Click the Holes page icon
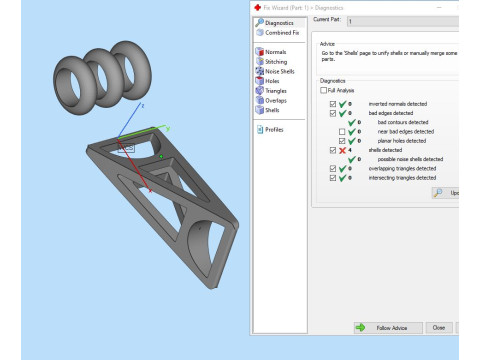The height and width of the screenshot is (360, 480). [259, 81]
